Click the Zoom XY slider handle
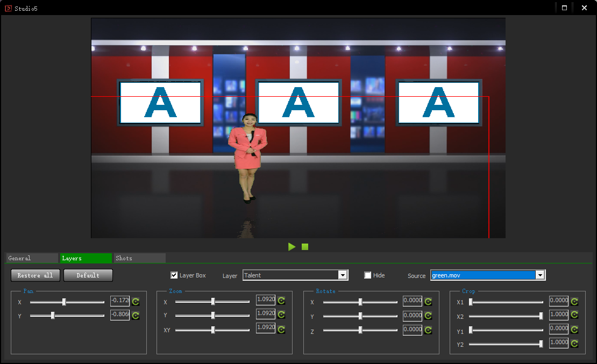Screen dimensions: 597x364 click(x=213, y=330)
